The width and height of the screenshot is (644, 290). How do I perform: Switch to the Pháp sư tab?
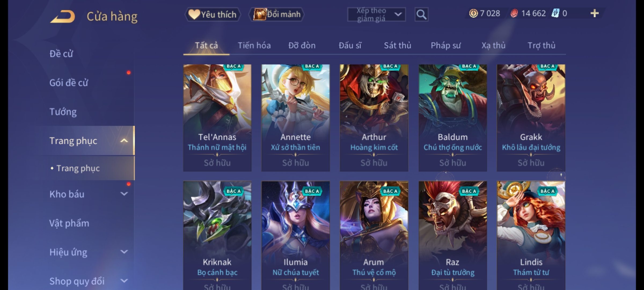[446, 45]
